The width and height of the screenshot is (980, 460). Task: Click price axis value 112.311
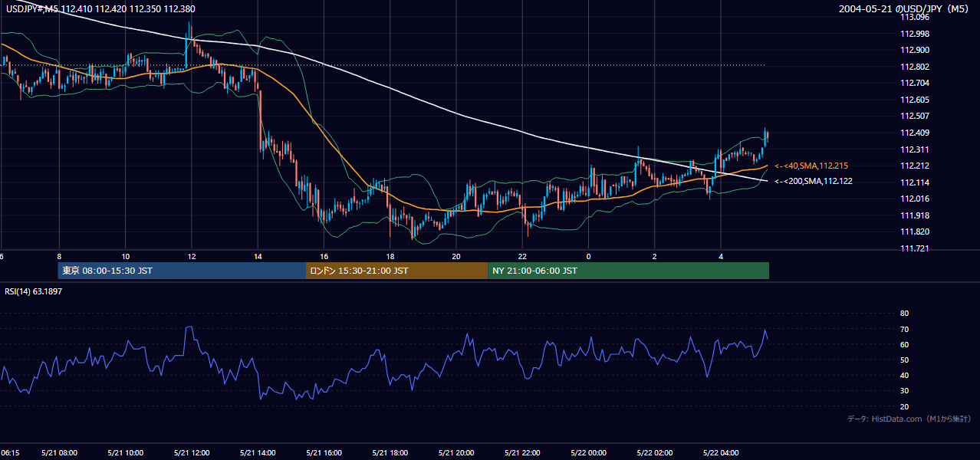pyautogui.click(x=914, y=149)
